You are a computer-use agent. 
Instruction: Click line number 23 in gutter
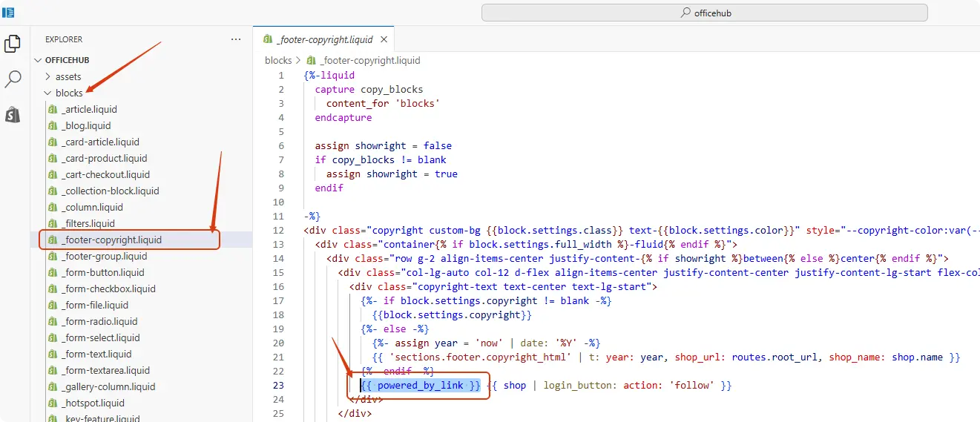[278, 385]
